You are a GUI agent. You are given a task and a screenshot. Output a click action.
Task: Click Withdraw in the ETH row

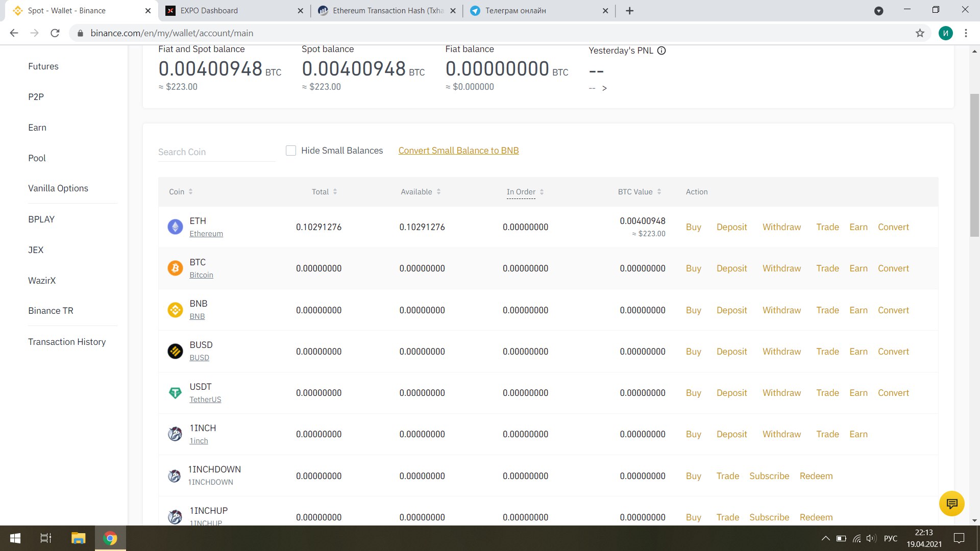(x=781, y=227)
